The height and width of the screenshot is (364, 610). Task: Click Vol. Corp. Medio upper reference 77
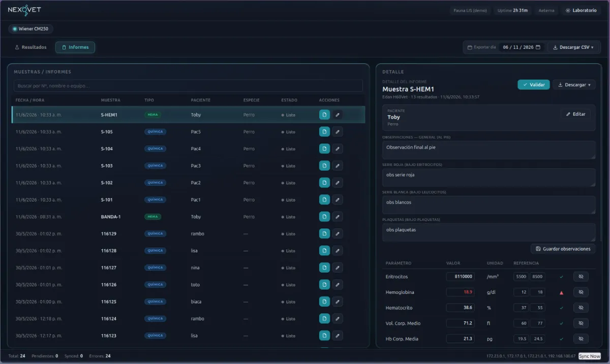tap(538, 323)
